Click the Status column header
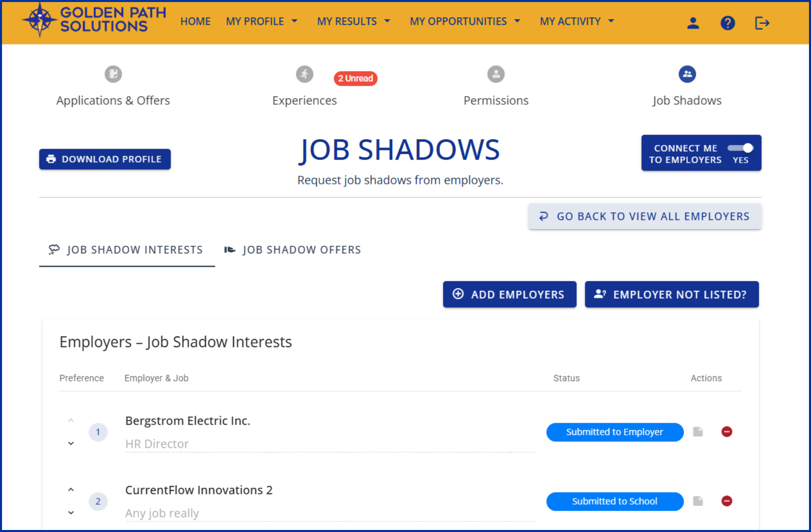Viewport: 811px width, 532px height. coord(567,378)
